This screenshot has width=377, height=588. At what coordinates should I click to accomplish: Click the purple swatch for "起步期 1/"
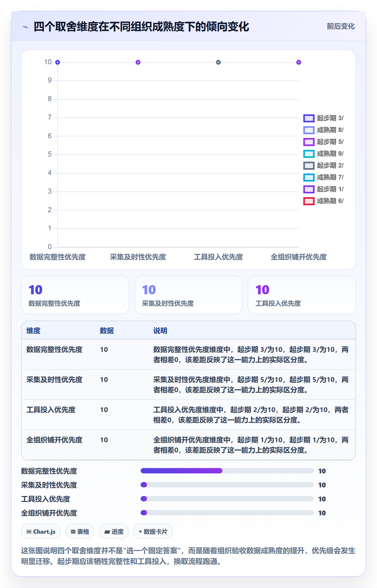point(309,189)
